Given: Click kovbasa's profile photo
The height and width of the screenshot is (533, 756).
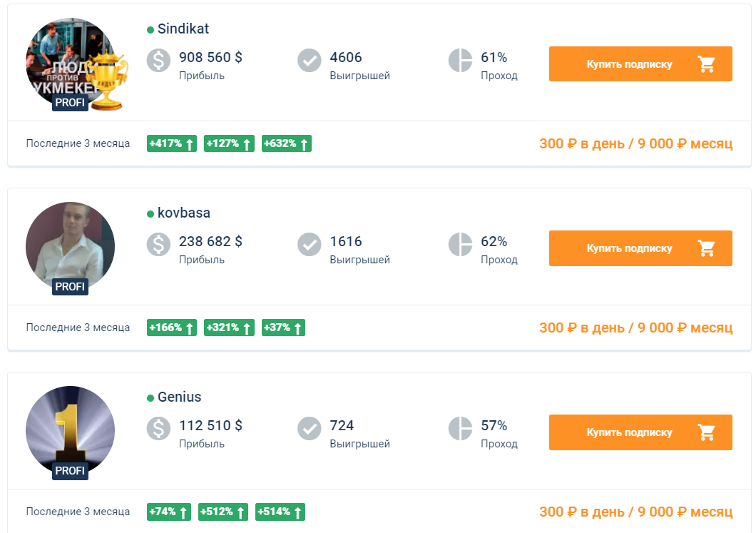Looking at the screenshot, I should [70, 246].
